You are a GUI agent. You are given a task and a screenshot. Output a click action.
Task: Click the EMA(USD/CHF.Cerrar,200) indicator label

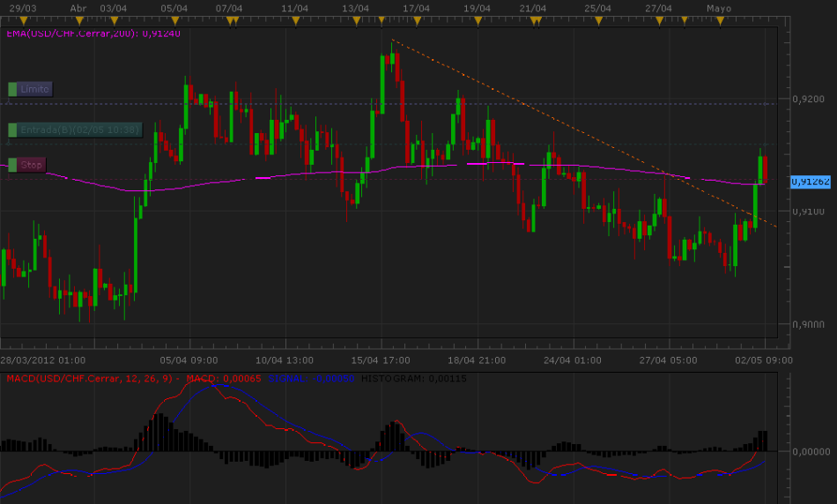[93, 33]
